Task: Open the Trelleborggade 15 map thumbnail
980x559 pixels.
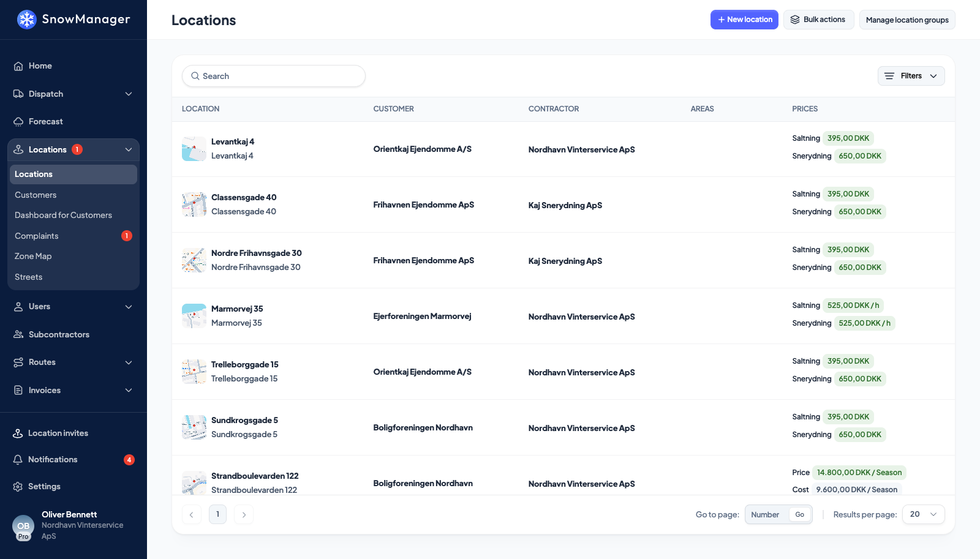Action: [194, 372]
